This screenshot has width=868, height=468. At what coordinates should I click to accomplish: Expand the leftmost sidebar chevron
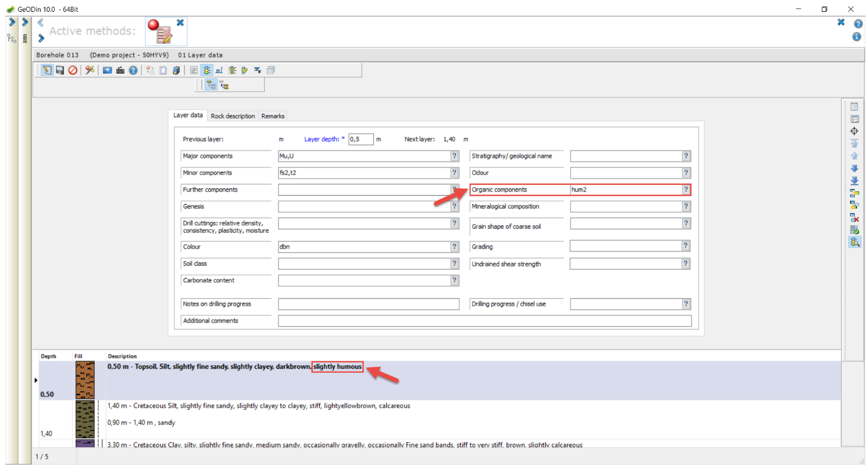(x=12, y=23)
